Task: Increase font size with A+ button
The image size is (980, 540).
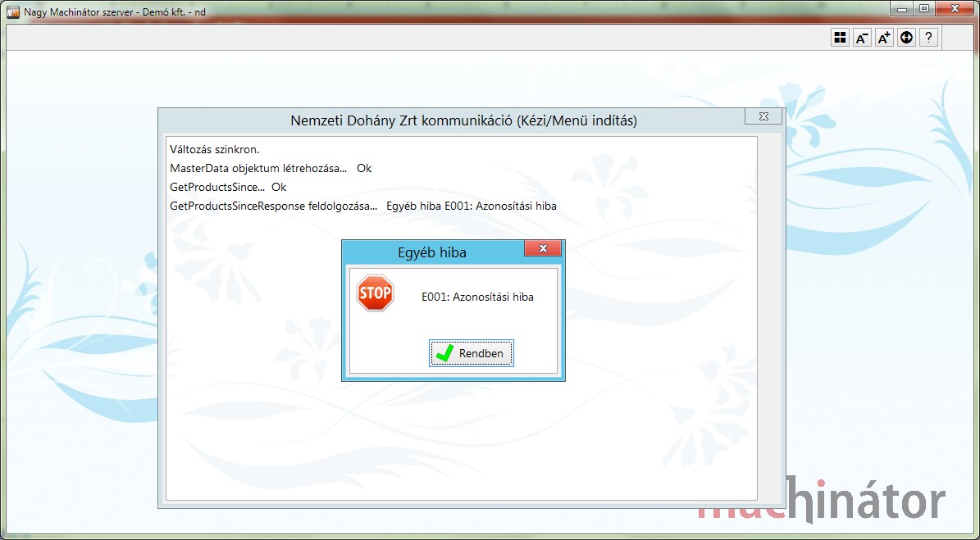Action: 884,38
